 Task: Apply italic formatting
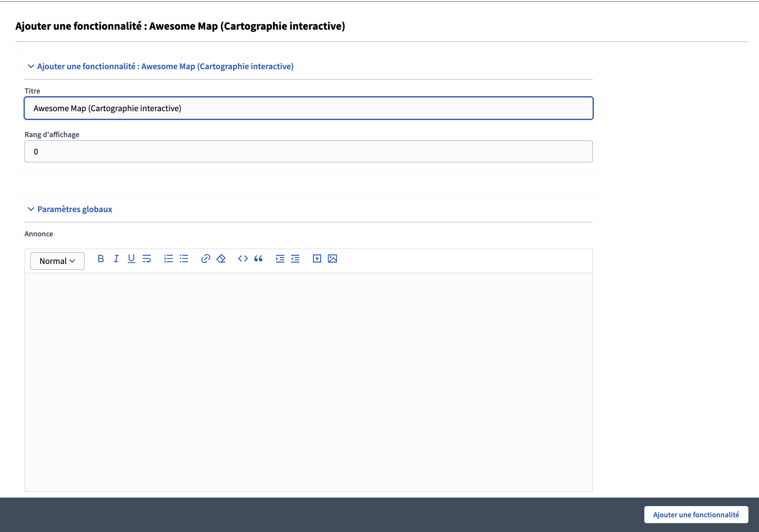coord(116,259)
